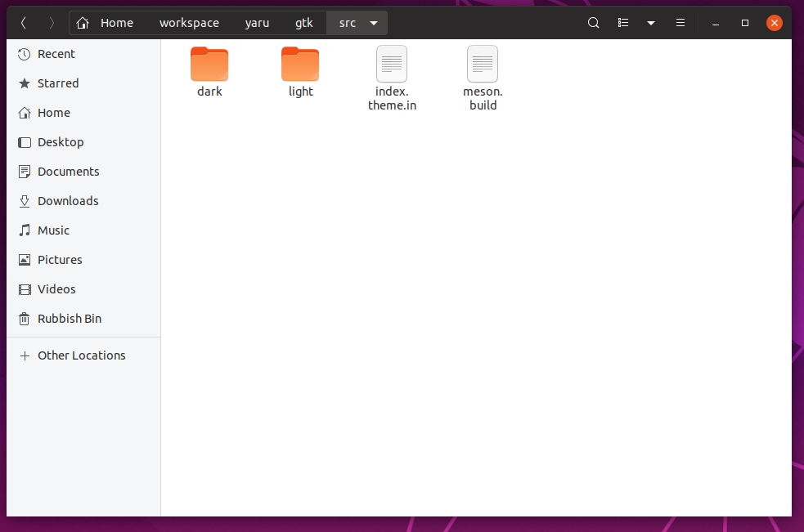Click the 'light' folder name label
The image size is (804, 532).
pyautogui.click(x=300, y=92)
